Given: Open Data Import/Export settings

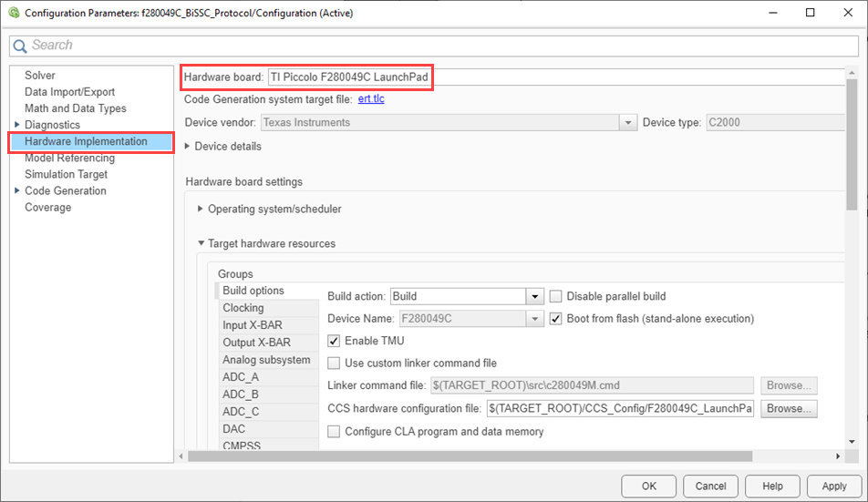Looking at the screenshot, I should pyautogui.click(x=69, y=92).
